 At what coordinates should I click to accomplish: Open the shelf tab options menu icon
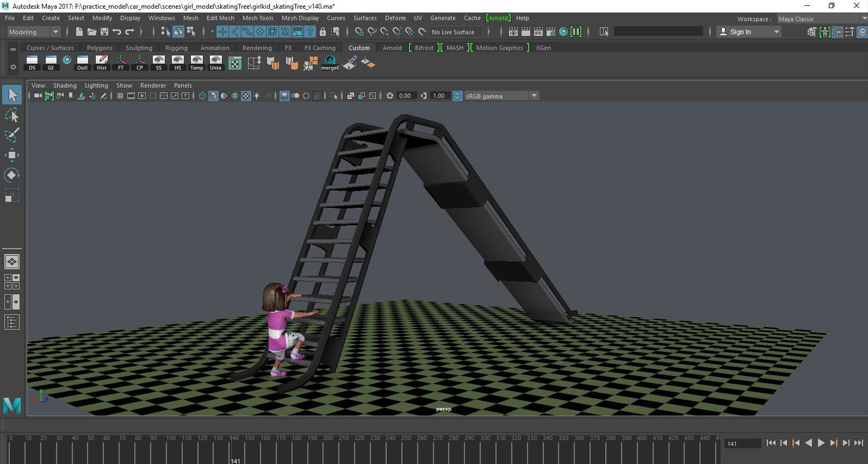pyautogui.click(x=13, y=49)
